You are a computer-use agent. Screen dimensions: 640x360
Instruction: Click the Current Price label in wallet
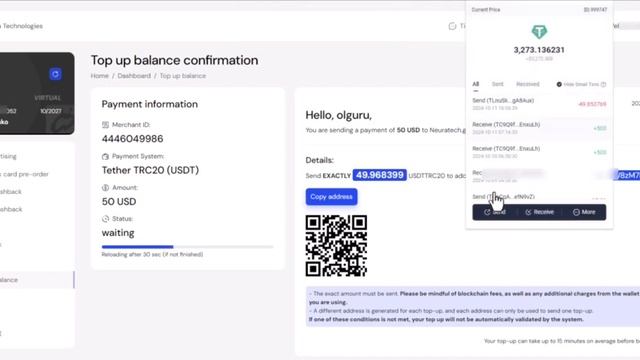[x=486, y=10]
